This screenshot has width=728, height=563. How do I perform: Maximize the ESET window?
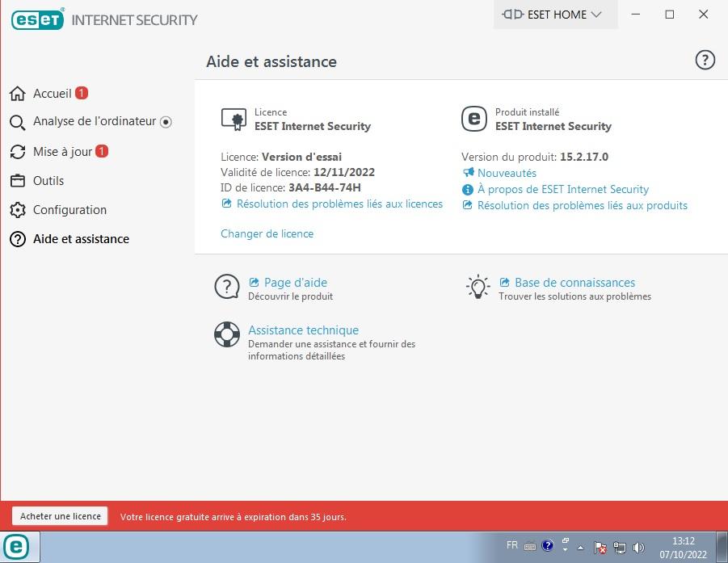(x=670, y=15)
